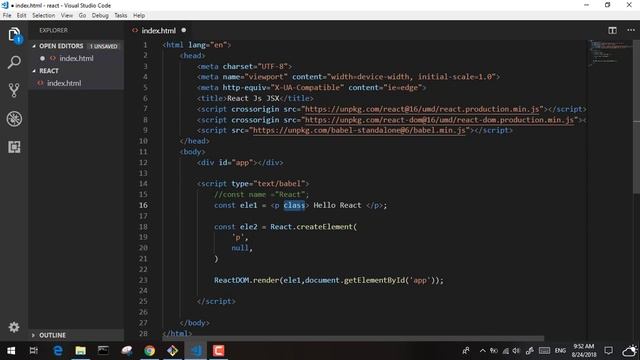Open the touch keyboard tray icon

pyautogui.click(x=544, y=351)
